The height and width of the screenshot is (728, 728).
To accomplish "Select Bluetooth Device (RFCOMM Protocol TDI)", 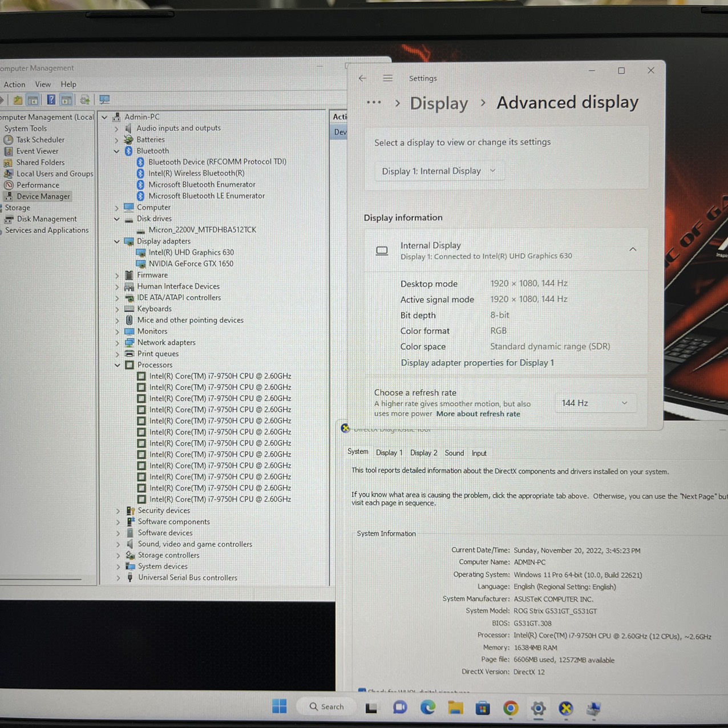I will coord(217,162).
